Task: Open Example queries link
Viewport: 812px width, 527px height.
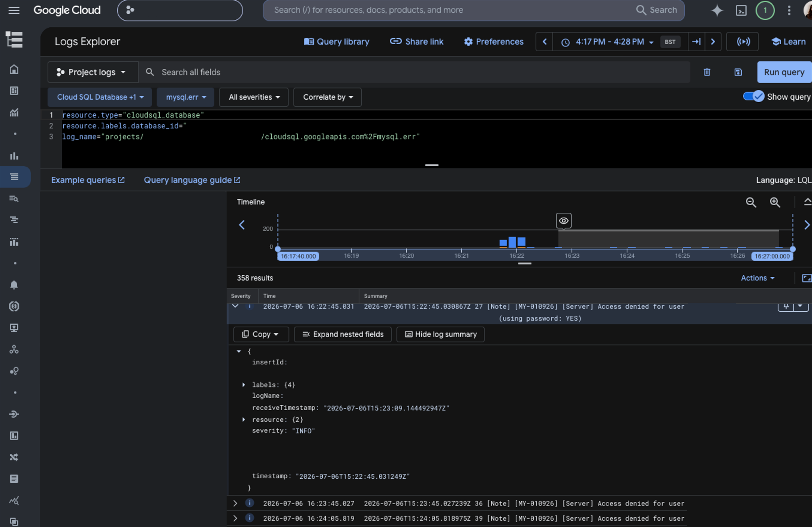Action: click(x=88, y=180)
